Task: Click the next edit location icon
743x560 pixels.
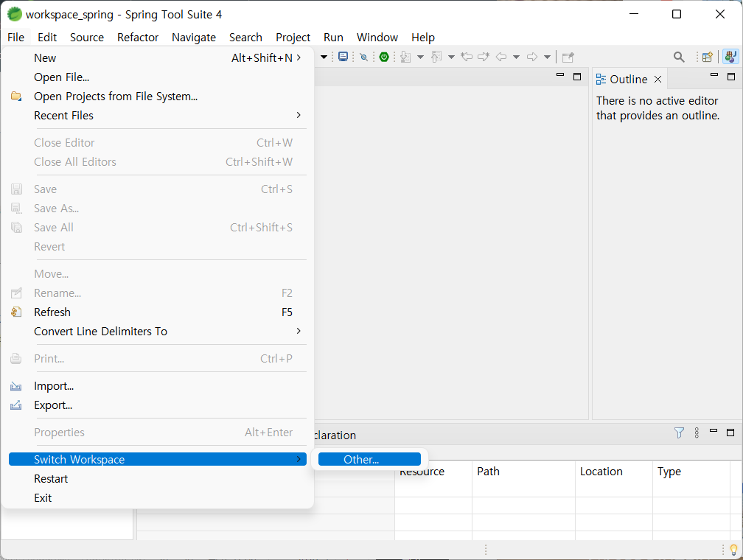Action: coord(484,57)
